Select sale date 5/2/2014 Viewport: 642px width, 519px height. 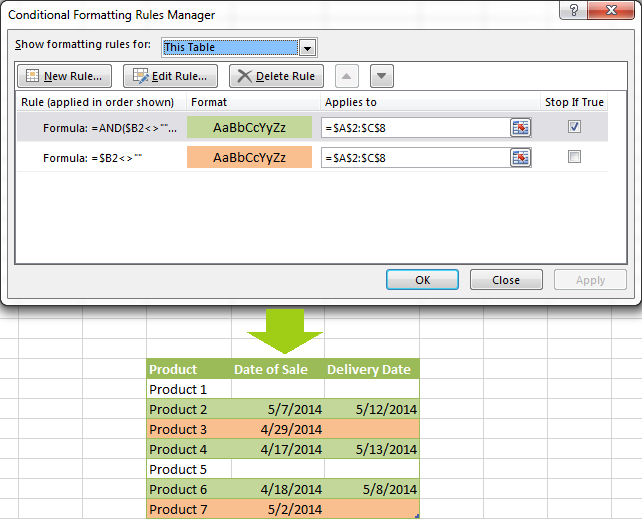[278, 509]
